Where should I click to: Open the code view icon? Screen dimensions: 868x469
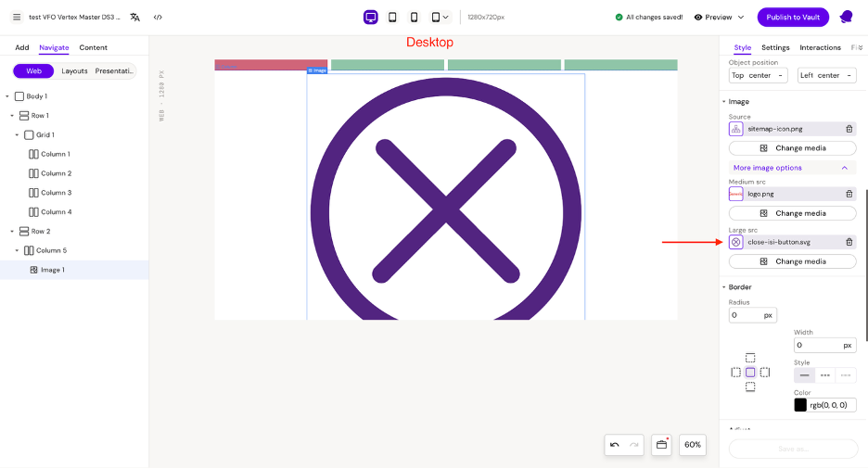click(158, 17)
